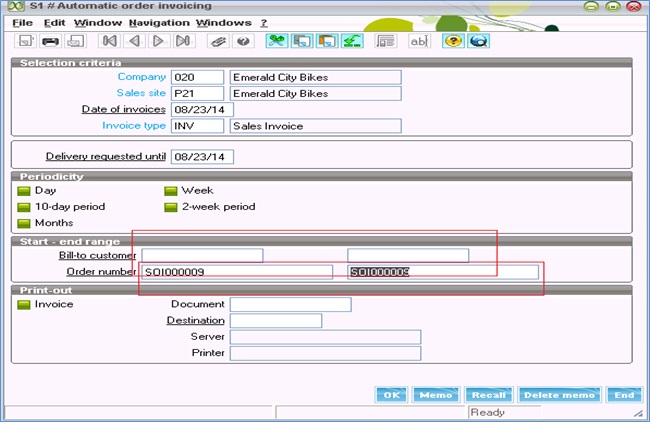This screenshot has width=650, height=422.
Task: Click the orange overlapping windows icon
Action: [327, 41]
